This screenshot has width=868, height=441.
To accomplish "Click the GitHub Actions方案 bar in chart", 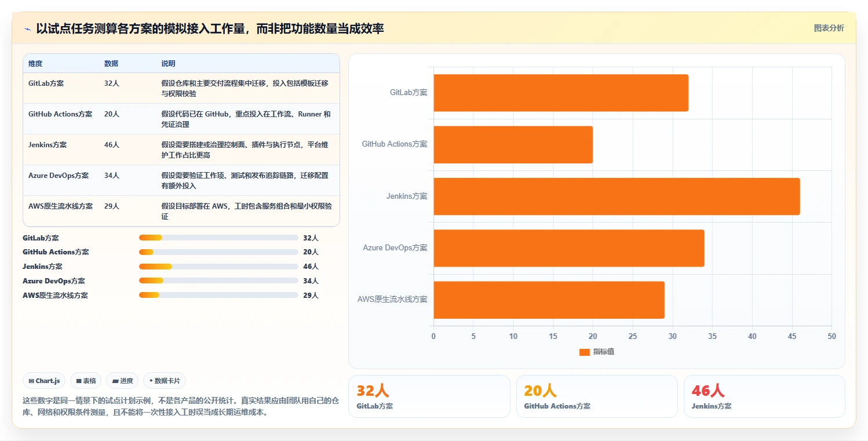I will click(x=513, y=144).
